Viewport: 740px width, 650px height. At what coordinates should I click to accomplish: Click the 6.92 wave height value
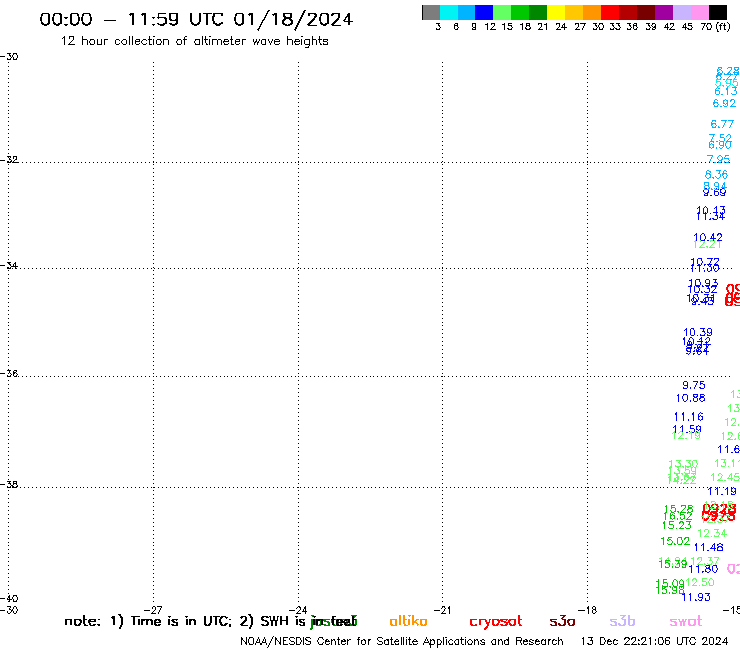point(724,103)
